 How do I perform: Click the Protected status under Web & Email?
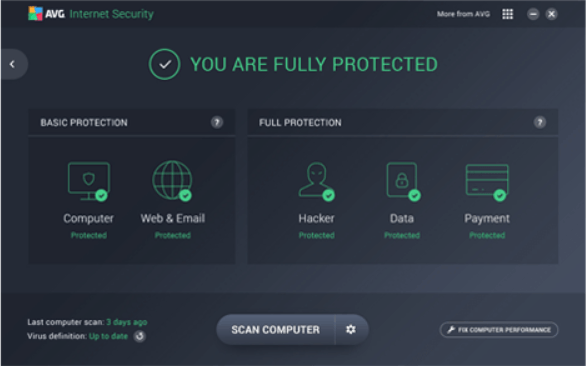point(173,235)
